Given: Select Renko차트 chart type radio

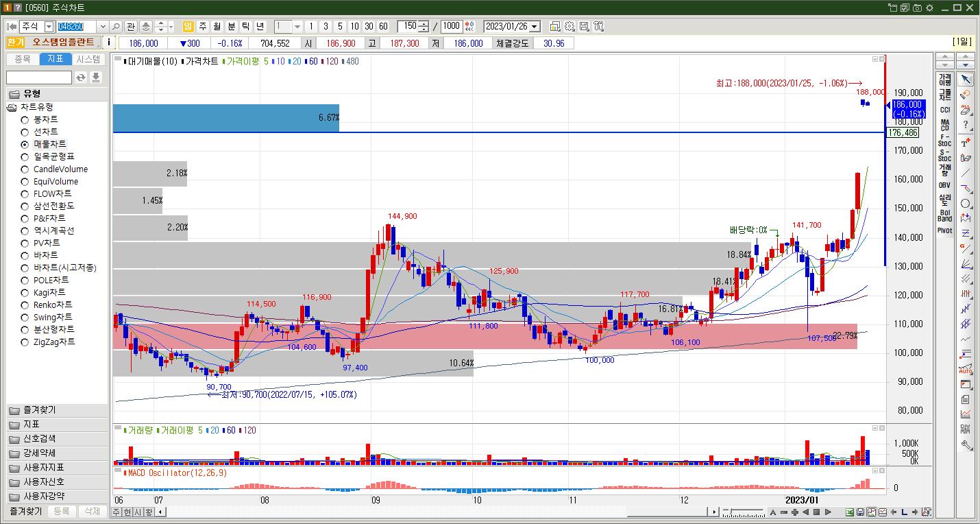Looking at the screenshot, I should (25, 305).
